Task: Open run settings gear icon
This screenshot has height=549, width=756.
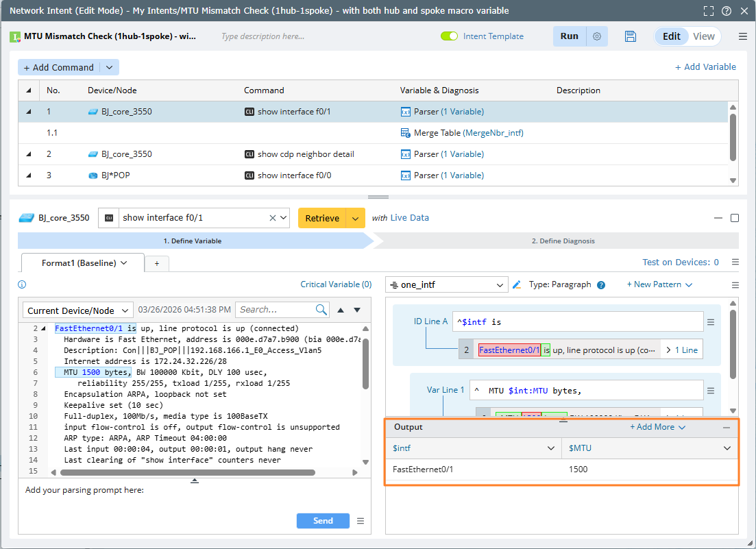Action: click(596, 36)
